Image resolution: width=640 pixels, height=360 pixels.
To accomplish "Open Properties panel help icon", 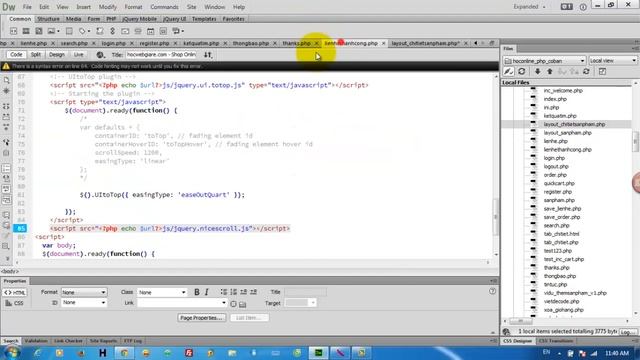I will point(492,291).
